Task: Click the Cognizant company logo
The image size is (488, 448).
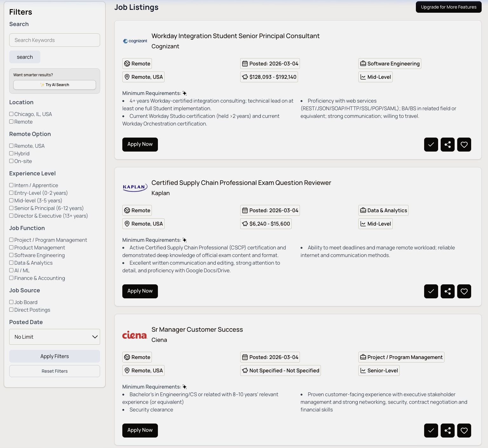Action: pos(135,41)
